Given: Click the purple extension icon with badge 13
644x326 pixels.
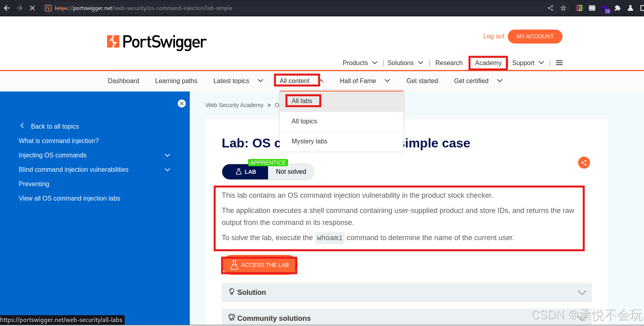Looking at the screenshot, I should 606,8.
